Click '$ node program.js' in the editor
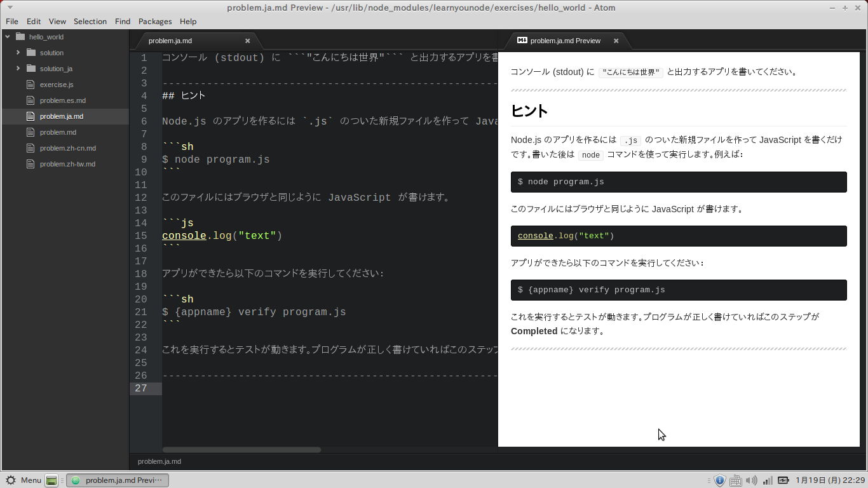 [216, 159]
